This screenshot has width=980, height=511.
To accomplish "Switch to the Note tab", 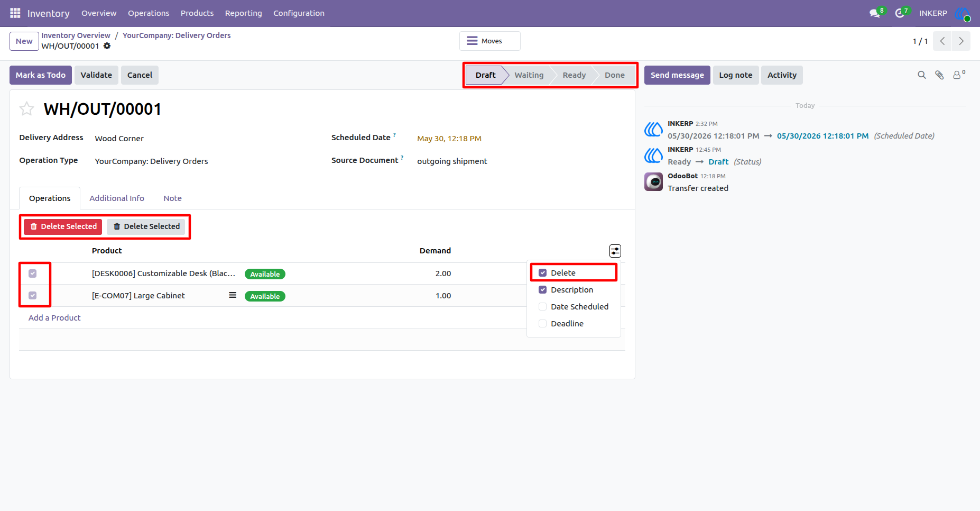I will [173, 198].
